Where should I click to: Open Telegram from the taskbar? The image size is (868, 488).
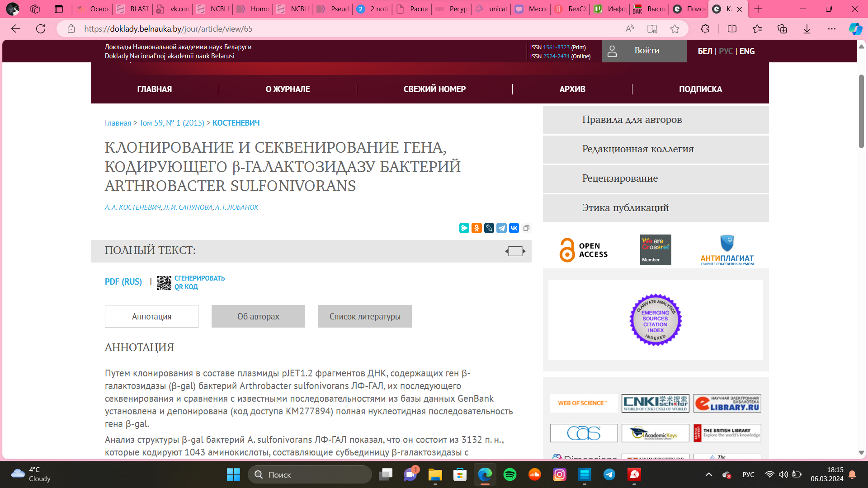(609, 474)
